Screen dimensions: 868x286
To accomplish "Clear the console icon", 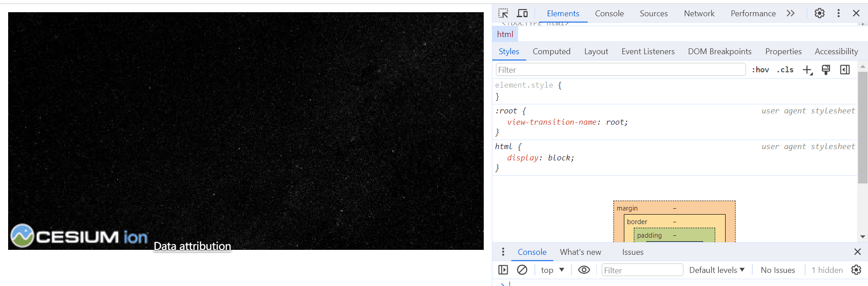I will coord(522,270).
